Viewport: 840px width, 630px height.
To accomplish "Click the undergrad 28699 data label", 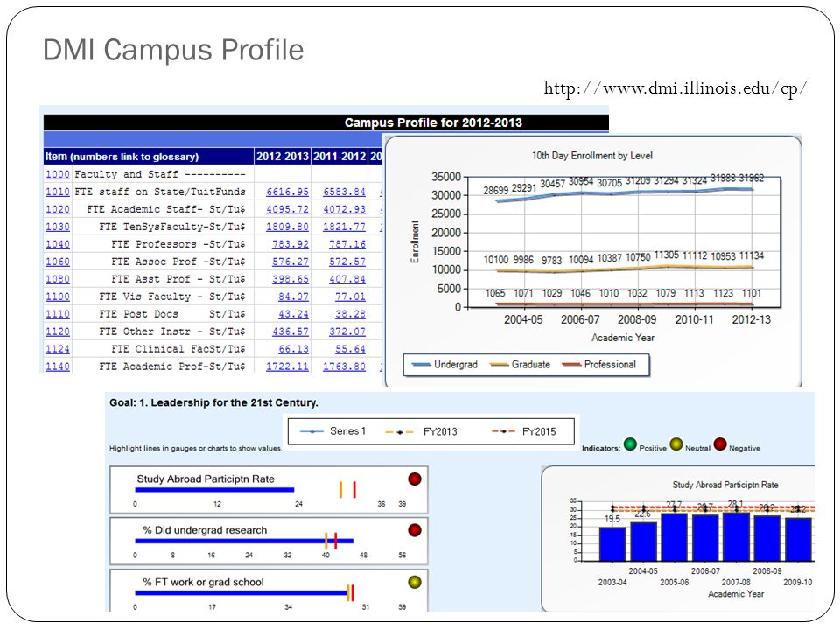I will click(495, 190).
